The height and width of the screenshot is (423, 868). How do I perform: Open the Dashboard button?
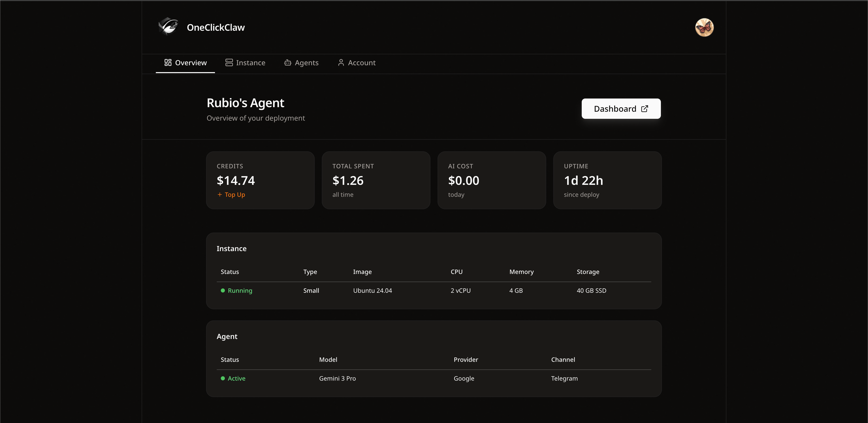(621, 108)
